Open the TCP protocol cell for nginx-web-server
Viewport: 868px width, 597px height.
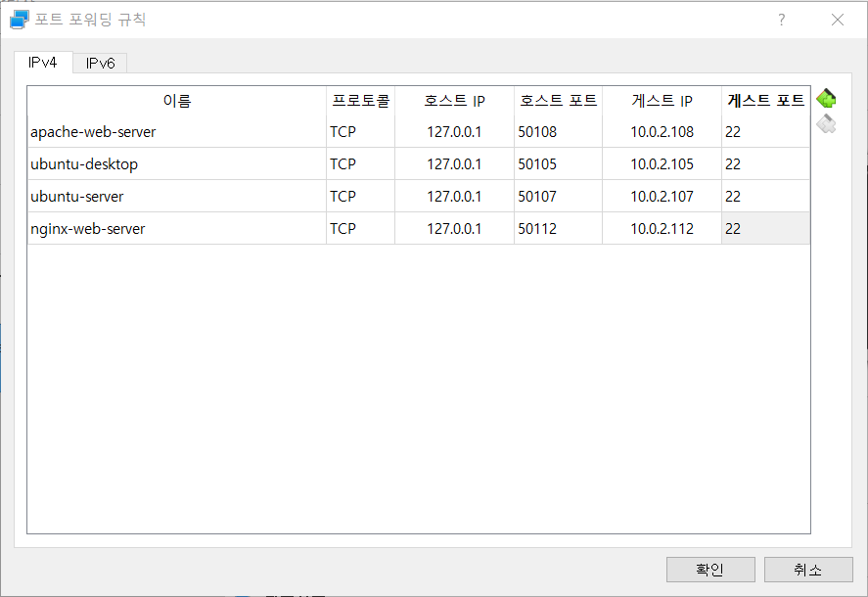[361, 228]
